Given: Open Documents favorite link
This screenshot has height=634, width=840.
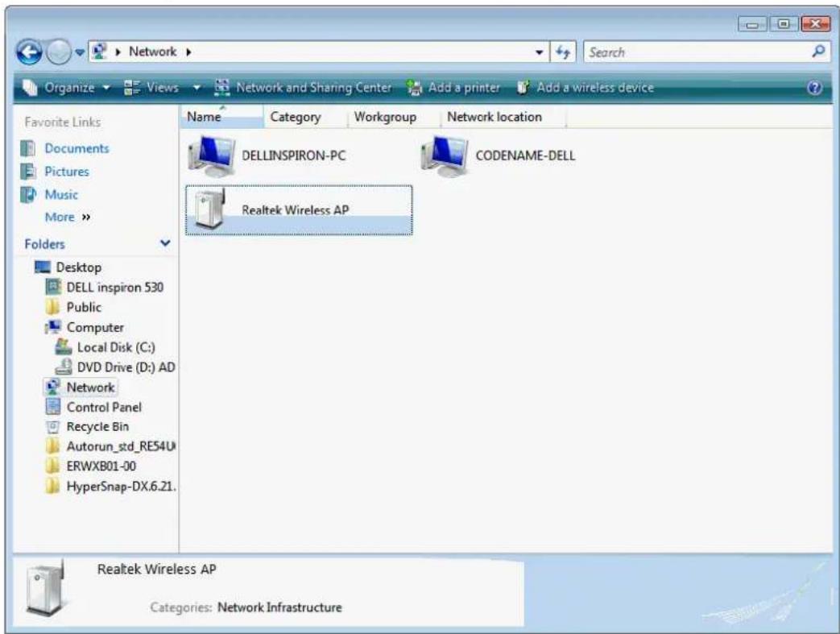Looking at the screenshot, I should pos(77,148).
